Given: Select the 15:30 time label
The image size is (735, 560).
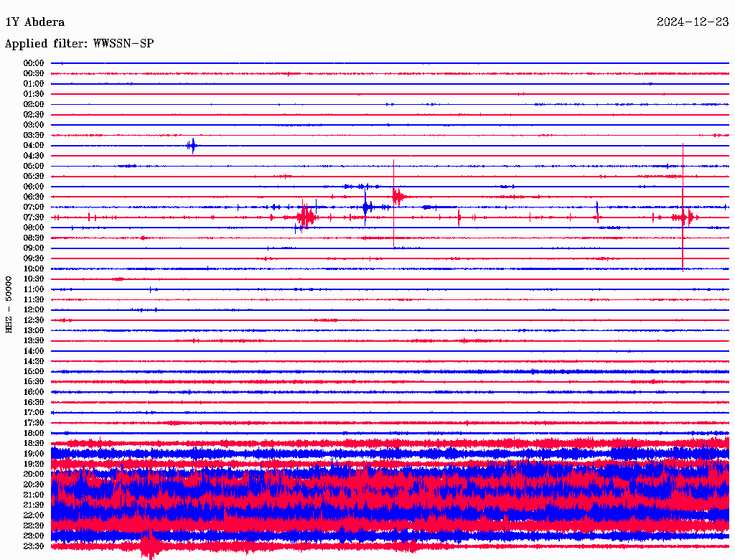Looking at the screenshot, I should 34,382.
